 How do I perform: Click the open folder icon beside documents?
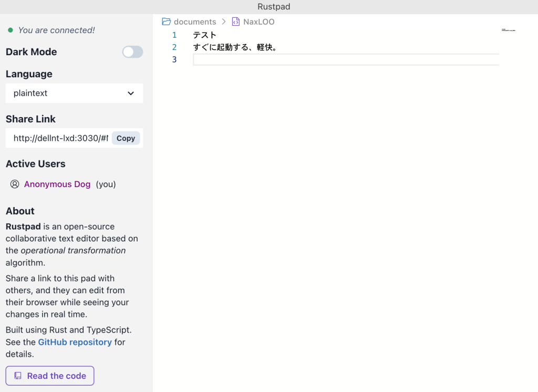(x=167, y=22)
